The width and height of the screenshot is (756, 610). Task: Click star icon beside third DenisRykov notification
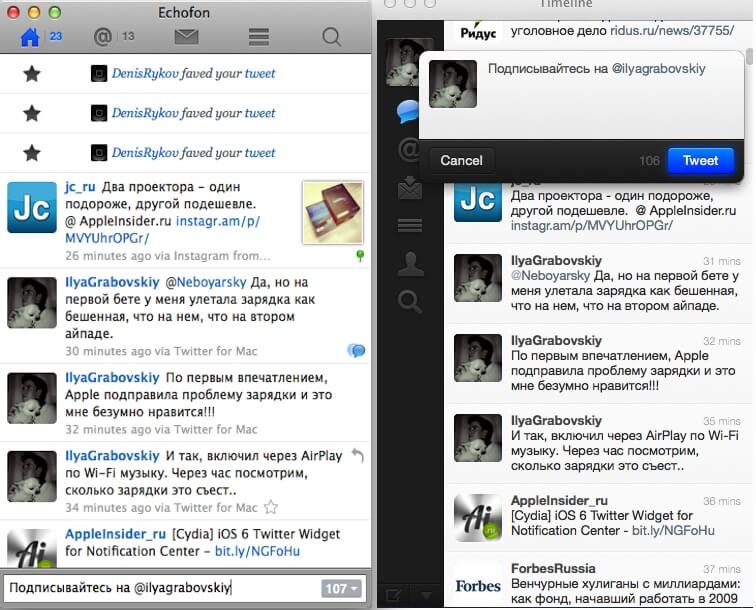[x=32, y=153]
